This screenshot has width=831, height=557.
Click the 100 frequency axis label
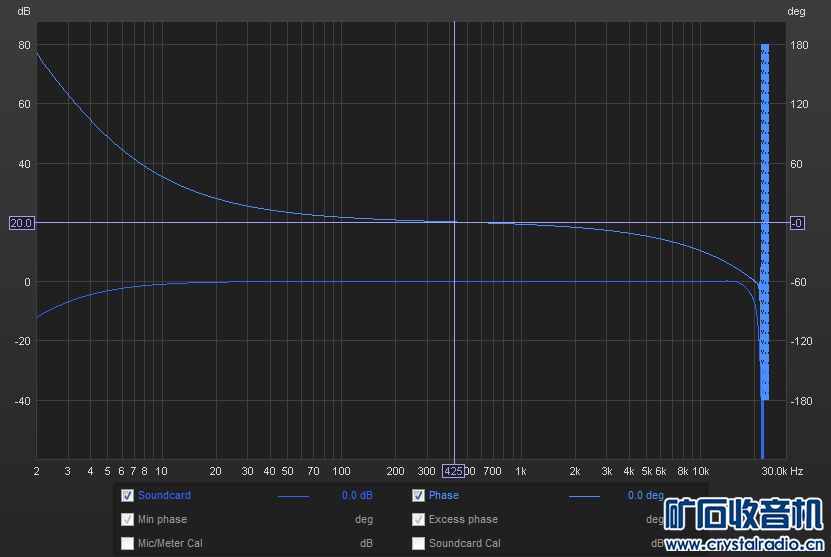pyautogui.click(x=341, y=471)
